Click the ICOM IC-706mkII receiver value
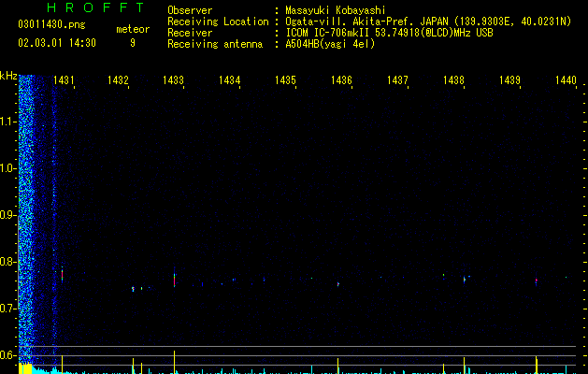Screen dimensions: 588x374 tap(389, 33)
